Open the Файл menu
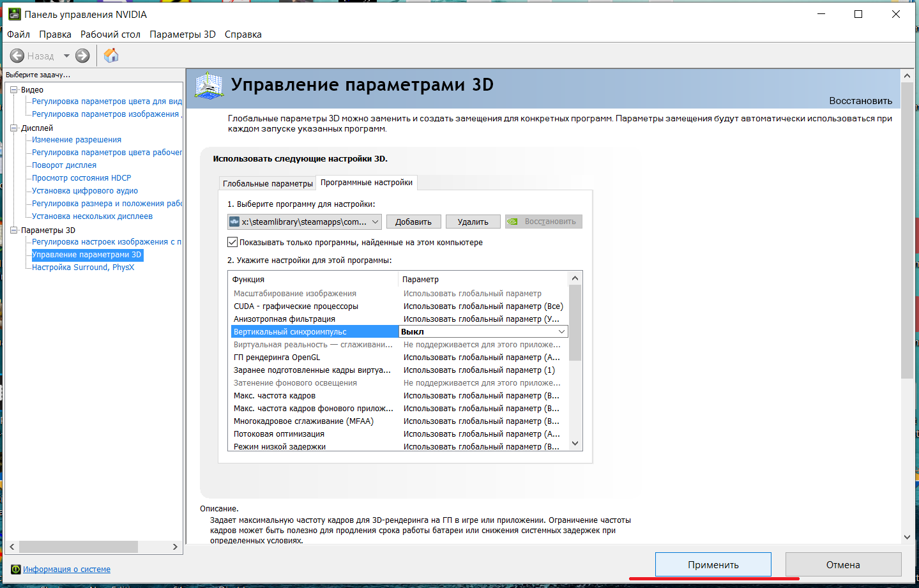Image resolution: width=919 pixels, height=588 pixels. click(19, 34)
